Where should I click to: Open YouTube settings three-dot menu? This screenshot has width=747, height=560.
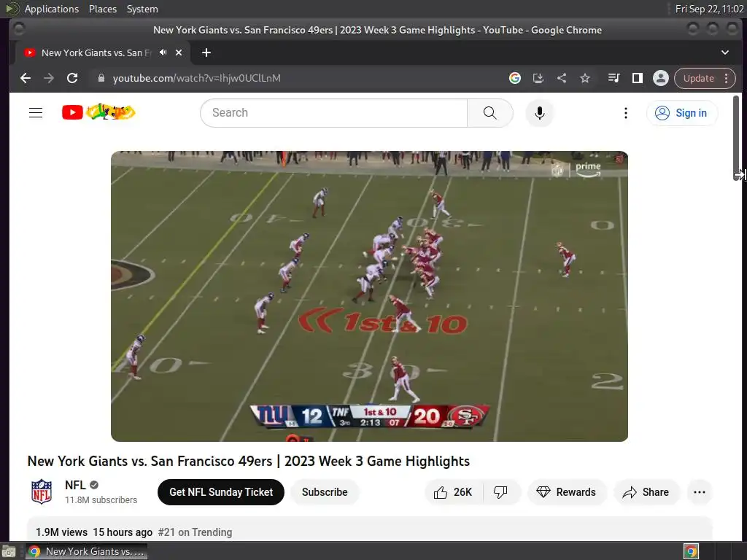pyautogui.click(x=625, y=113)
